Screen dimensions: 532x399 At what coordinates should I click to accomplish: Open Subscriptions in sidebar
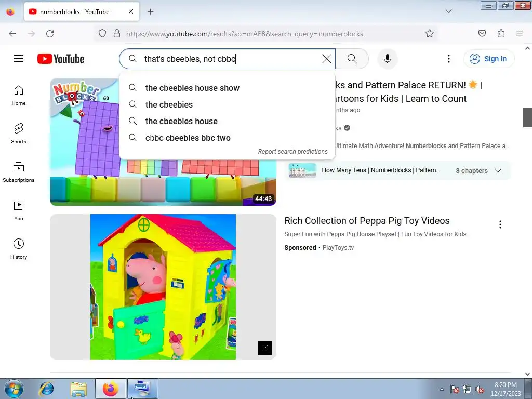point(19,172)
